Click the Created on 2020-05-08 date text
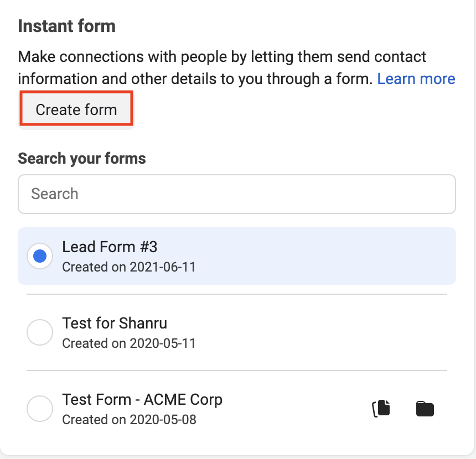Image resolution: width=476 pixels, height=459 pixels. click(129, 420)
